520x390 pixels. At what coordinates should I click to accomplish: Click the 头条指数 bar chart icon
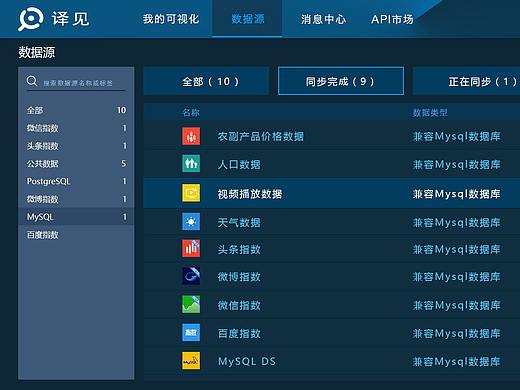click(x=191, y=248)
